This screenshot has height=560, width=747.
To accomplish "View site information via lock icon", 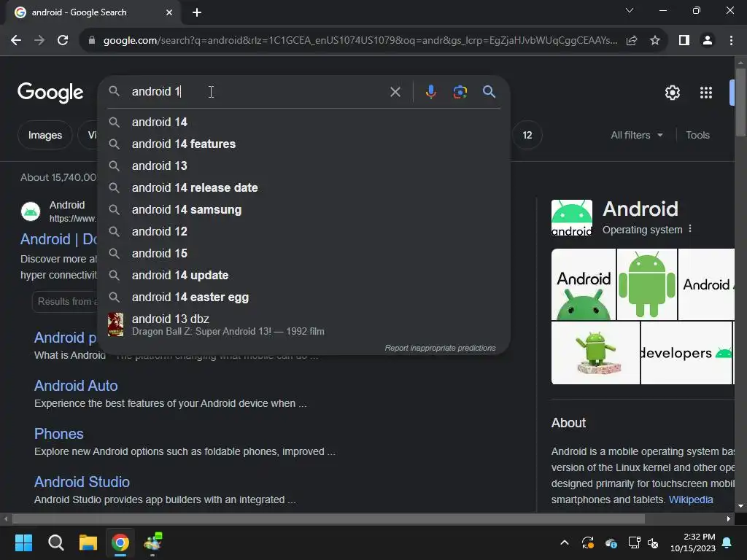I will pyautogui.click(x=91, y=41).
